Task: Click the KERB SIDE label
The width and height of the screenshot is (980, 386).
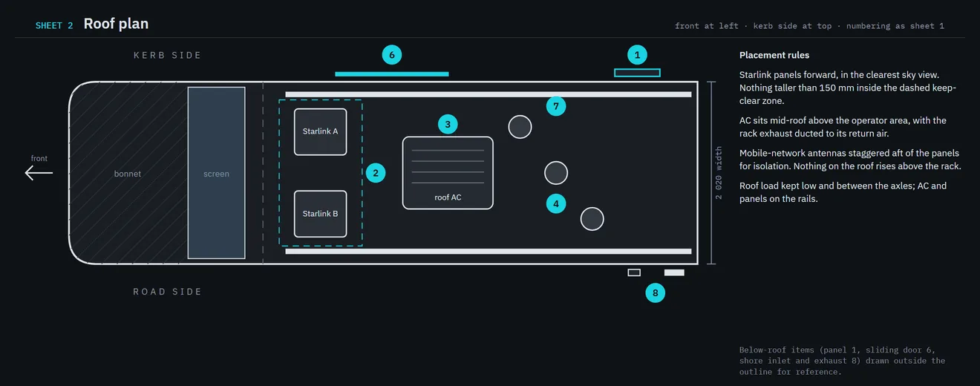Action: click(168, 56)
